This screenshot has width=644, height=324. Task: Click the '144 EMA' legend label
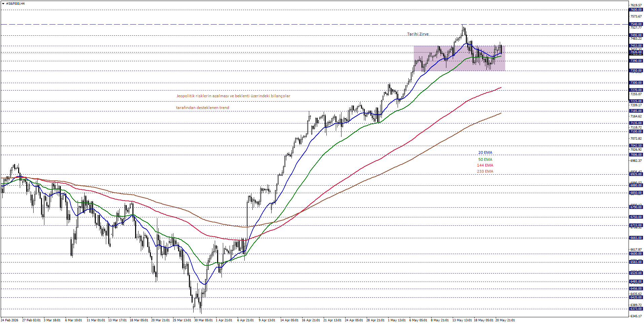click(485, 165)
